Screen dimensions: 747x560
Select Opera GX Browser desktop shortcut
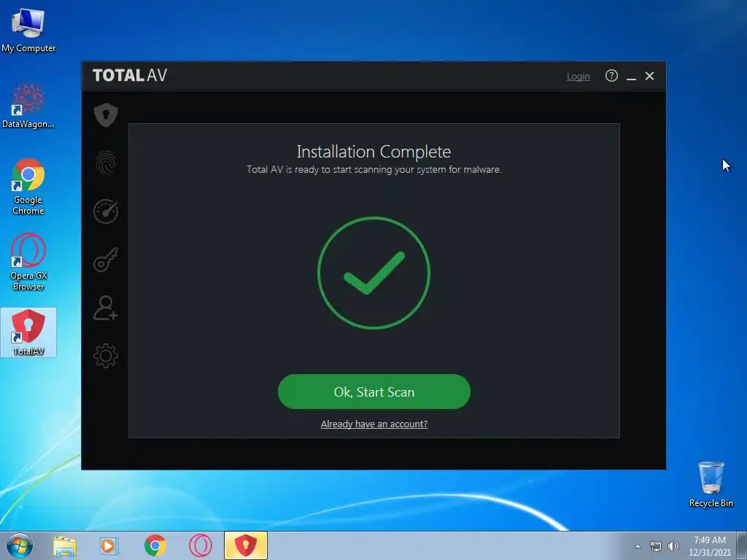tap(28, 262)
